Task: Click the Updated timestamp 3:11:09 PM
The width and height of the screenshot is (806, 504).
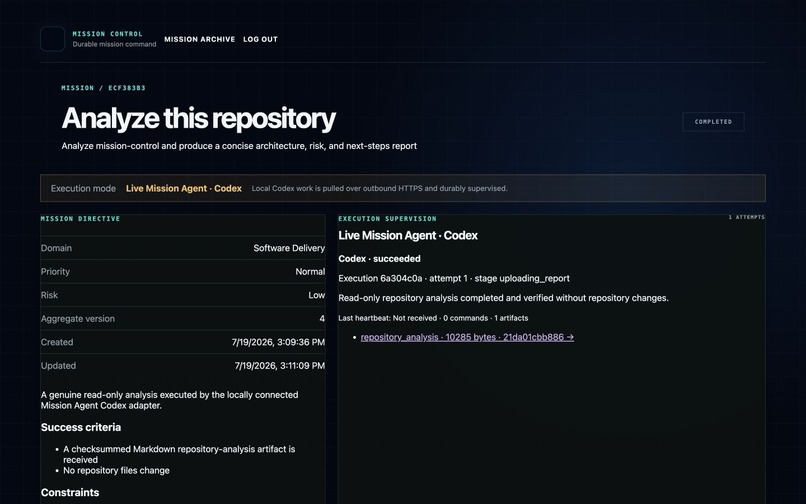Action: tap(280, 366)
